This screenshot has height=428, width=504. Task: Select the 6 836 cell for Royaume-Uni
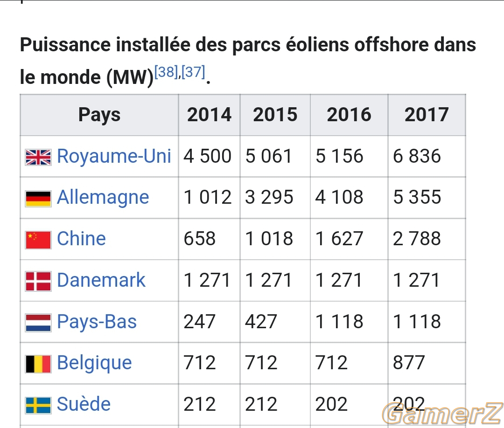click(x=427, y=156)
